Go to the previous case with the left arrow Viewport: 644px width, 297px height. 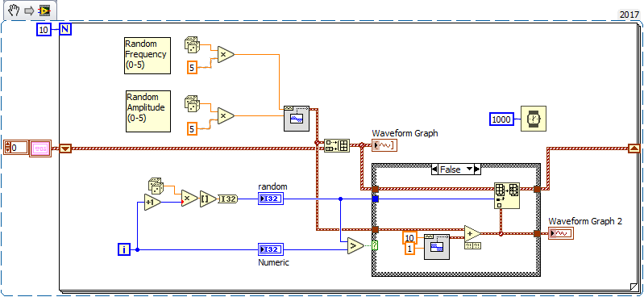point(434,169)
